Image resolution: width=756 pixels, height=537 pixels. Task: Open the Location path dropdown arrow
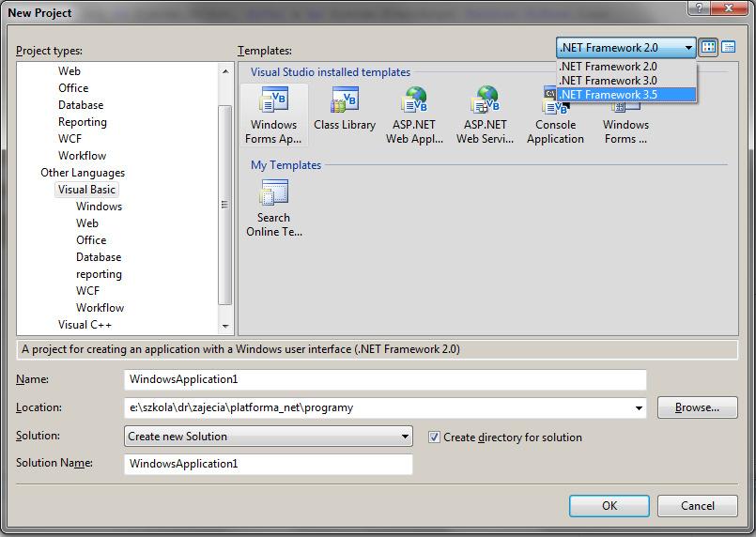[x=639, y=407]
